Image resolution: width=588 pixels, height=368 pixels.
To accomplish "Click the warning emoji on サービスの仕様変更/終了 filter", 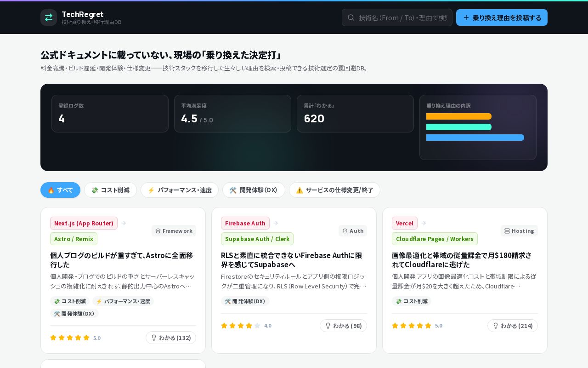I will (x=300, y=190).
